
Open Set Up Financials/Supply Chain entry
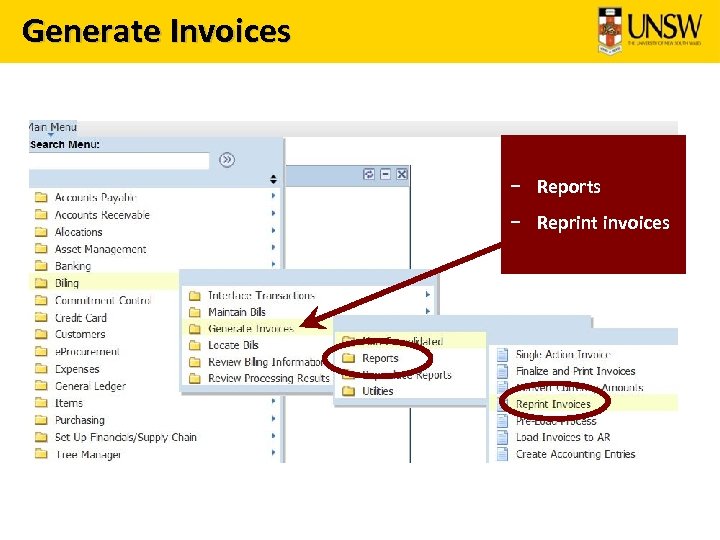click(125, 437)
